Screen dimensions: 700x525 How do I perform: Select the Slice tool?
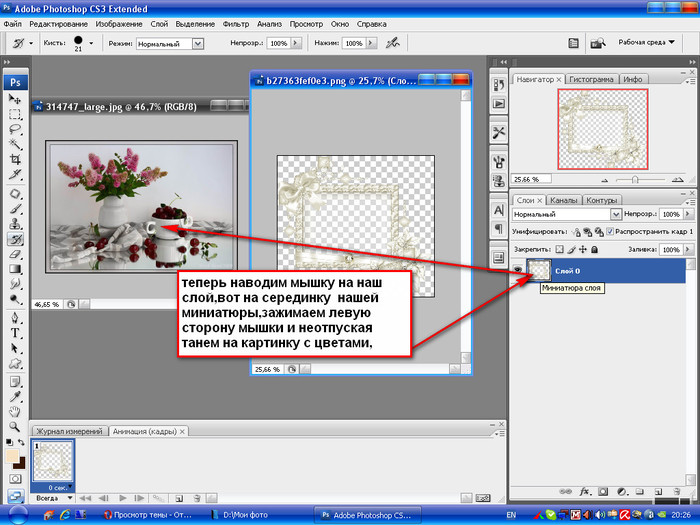(15, 175)
